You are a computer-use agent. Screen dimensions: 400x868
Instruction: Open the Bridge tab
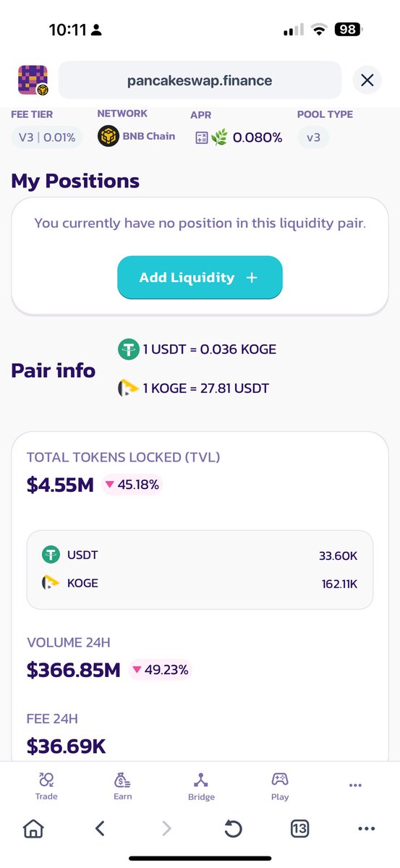[x=201, y=786]
